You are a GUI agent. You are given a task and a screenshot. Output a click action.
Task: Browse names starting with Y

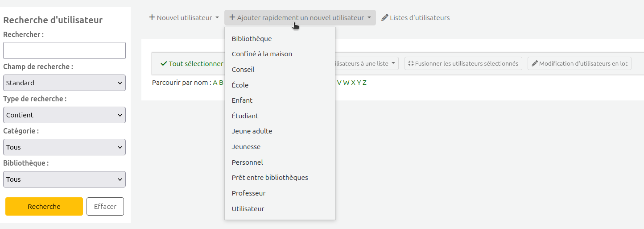pyautogui.click(x=359, y=83)
